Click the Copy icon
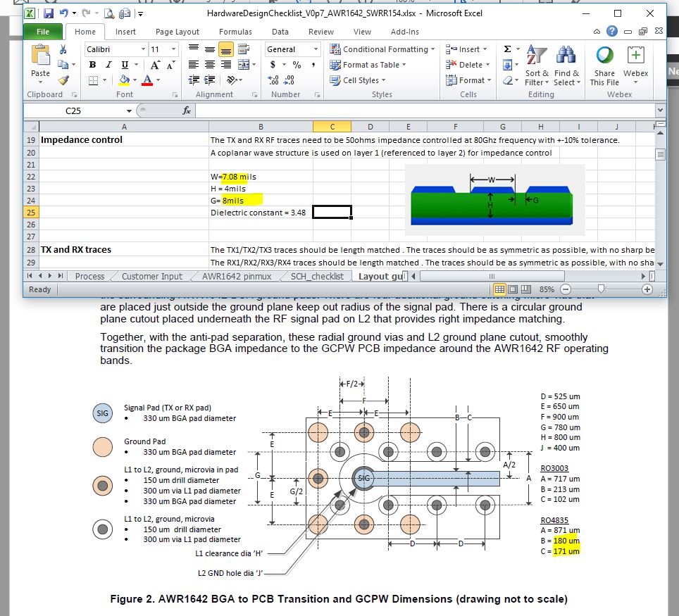 [63, 65]
